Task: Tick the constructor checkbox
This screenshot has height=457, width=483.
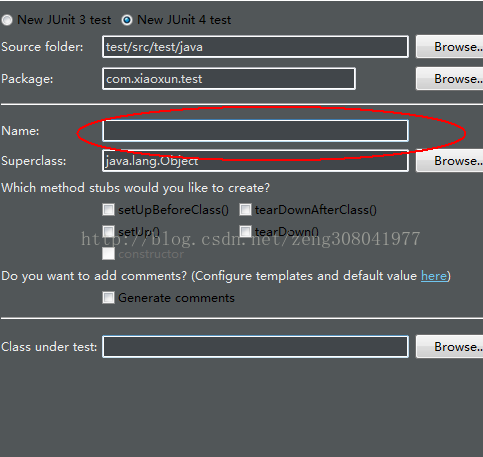Action: (108, 253)
